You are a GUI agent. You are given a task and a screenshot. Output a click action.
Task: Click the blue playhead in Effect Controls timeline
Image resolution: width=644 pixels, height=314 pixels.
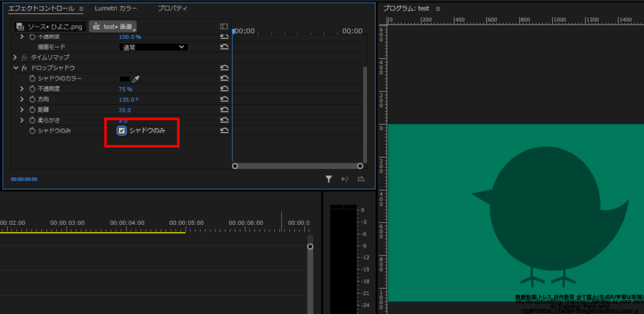coord(233,31)
